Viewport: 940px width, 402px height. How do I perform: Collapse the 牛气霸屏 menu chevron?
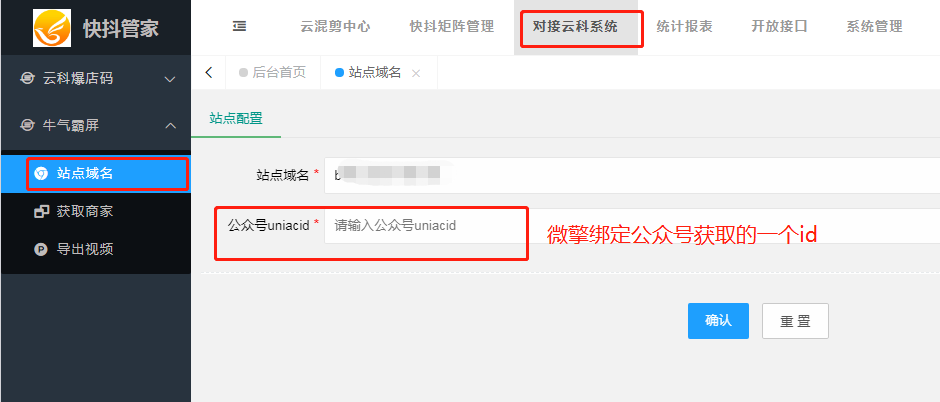[170, 125]
